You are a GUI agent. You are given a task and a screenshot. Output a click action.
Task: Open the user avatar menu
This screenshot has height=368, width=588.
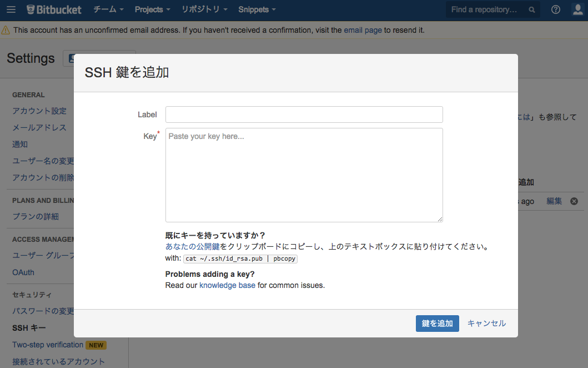(577, 9)
